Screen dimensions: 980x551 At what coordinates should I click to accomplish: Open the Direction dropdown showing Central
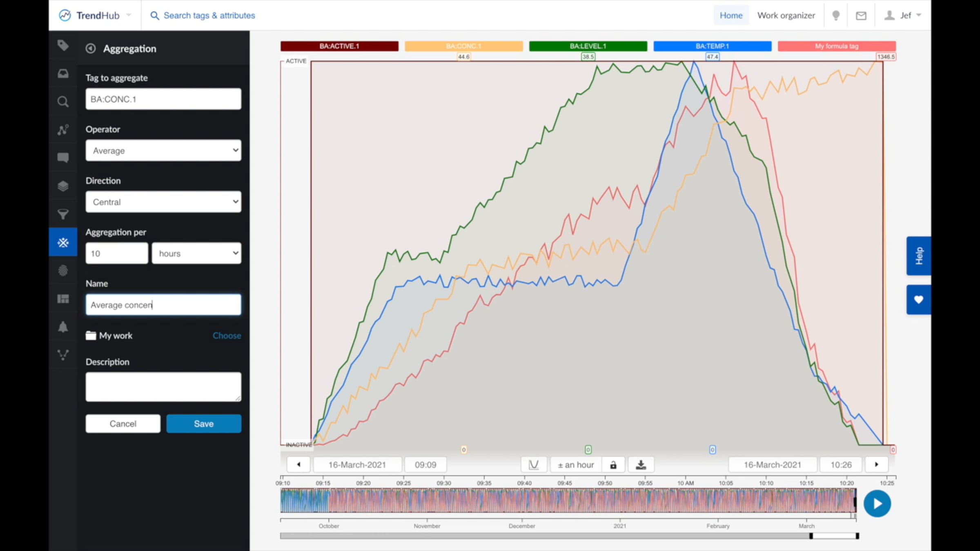point(163,202)
